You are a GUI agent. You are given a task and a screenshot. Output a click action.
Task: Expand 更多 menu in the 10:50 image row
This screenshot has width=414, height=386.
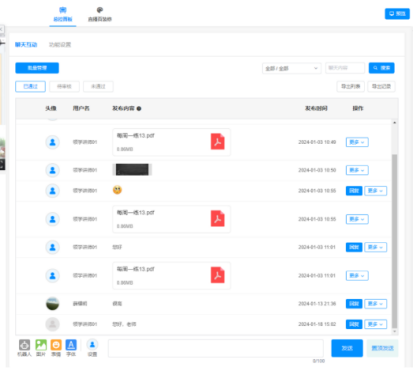(x=357, y=170)
